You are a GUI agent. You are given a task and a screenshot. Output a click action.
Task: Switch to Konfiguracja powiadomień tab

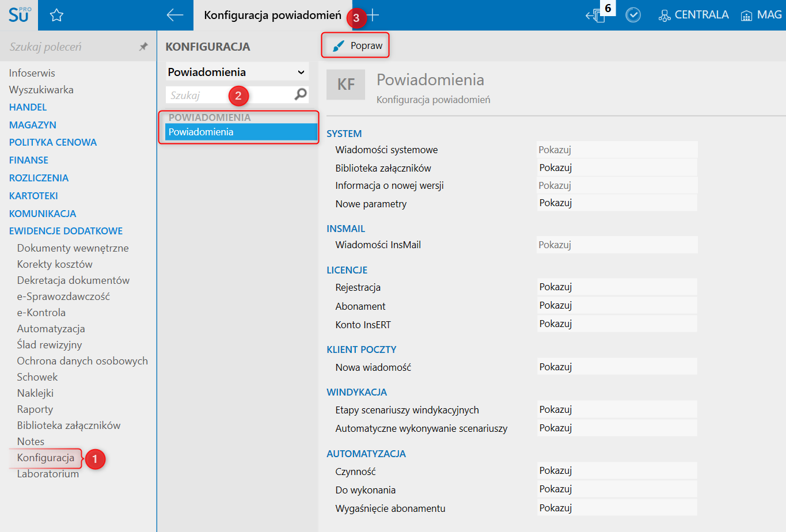coord(272,15)
